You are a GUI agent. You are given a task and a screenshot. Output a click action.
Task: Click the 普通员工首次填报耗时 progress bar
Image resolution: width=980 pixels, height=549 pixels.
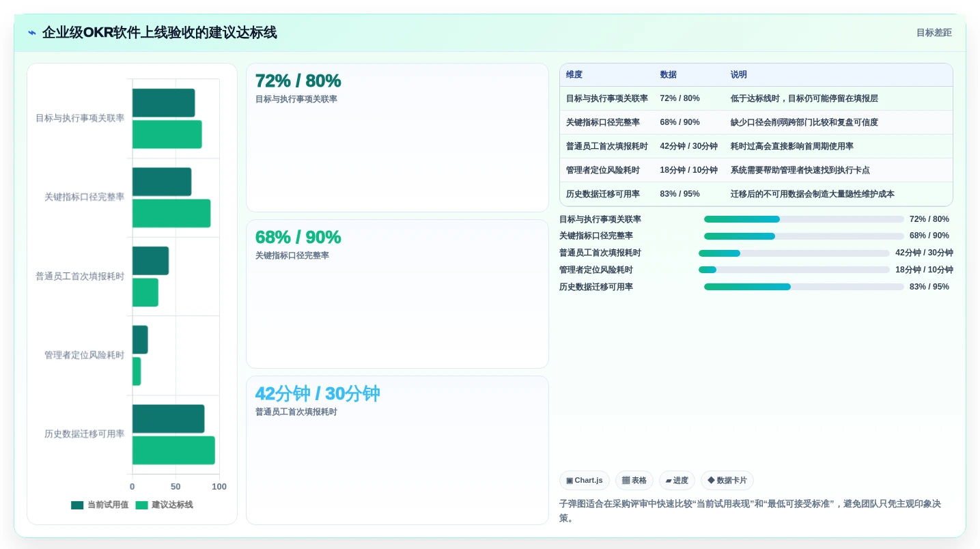[794, 253]
